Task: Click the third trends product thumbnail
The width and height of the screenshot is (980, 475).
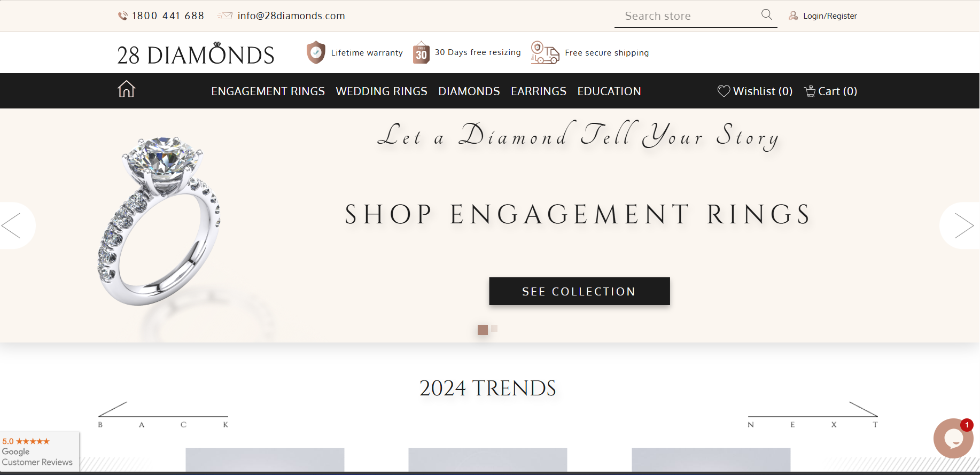Action: click(x=711, y=460)
